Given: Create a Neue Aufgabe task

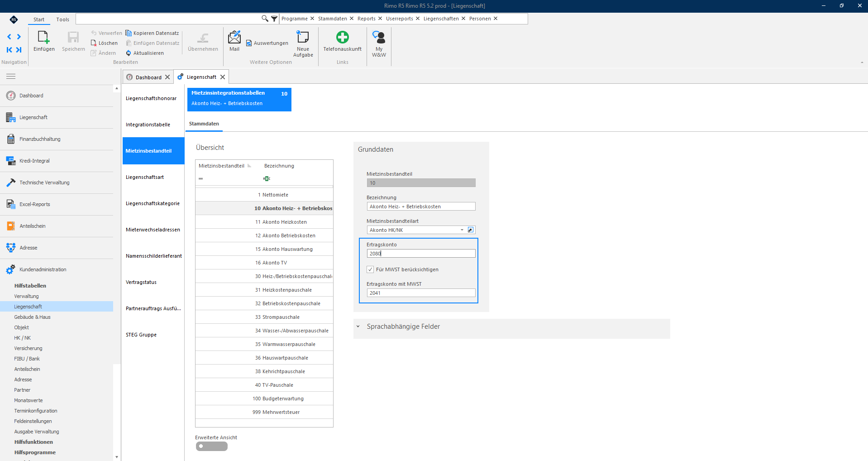Looking at the screenshot, I should [303, 37].
